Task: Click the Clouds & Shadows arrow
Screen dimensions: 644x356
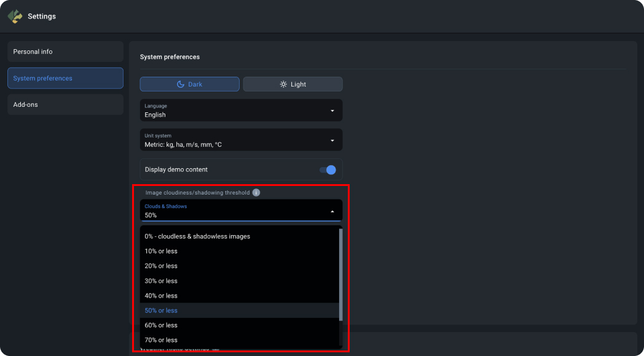Action: [332, 211]
